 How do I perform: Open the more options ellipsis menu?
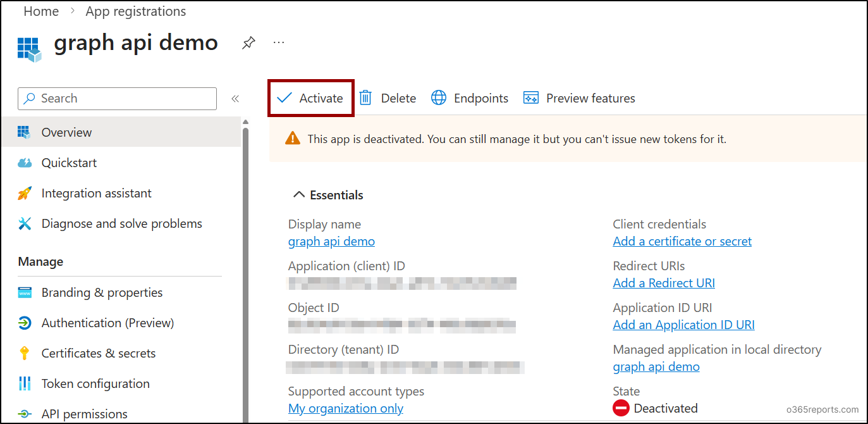(279, 42)
